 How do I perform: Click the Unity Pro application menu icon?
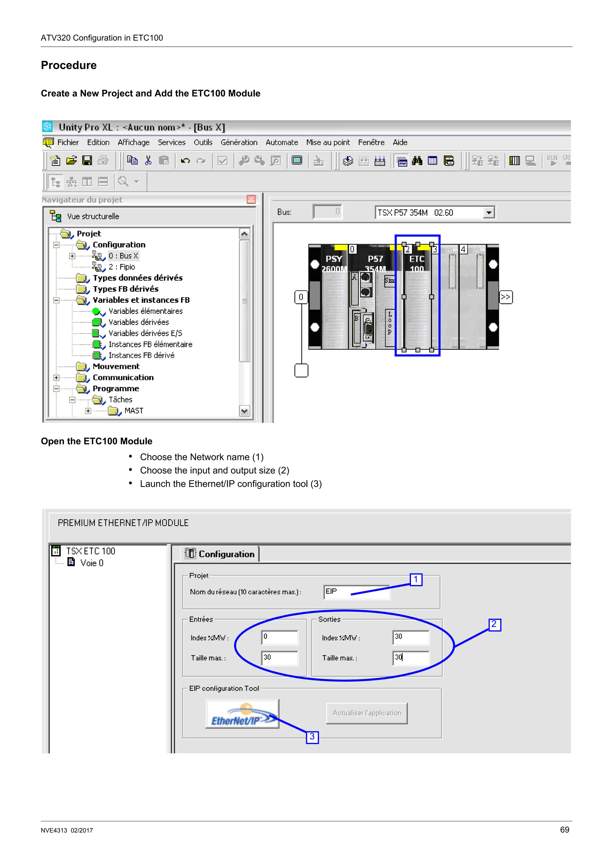(x=48, y=143)
